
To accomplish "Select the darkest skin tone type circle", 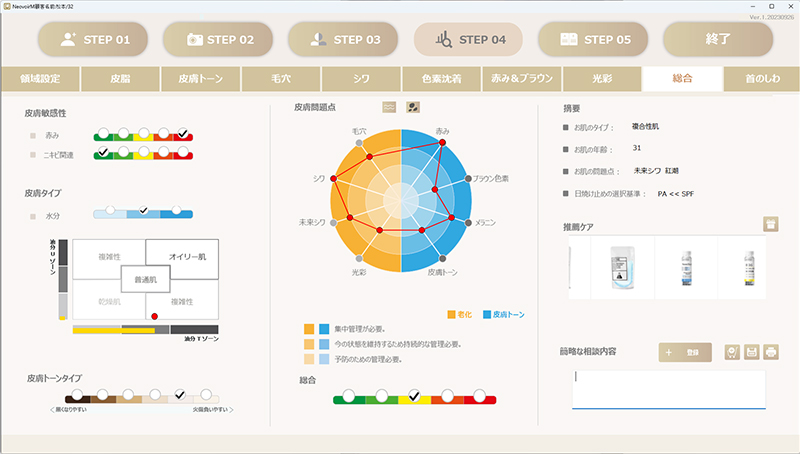I will 75,394.
